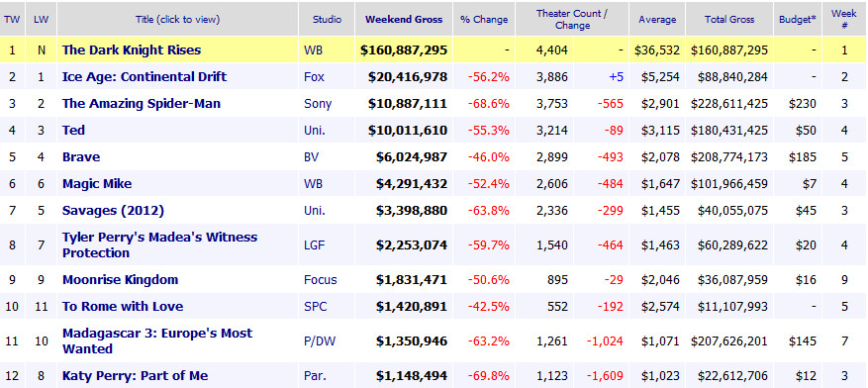Click the Sony studio link
868x388 pixels.
coord(318,104)
